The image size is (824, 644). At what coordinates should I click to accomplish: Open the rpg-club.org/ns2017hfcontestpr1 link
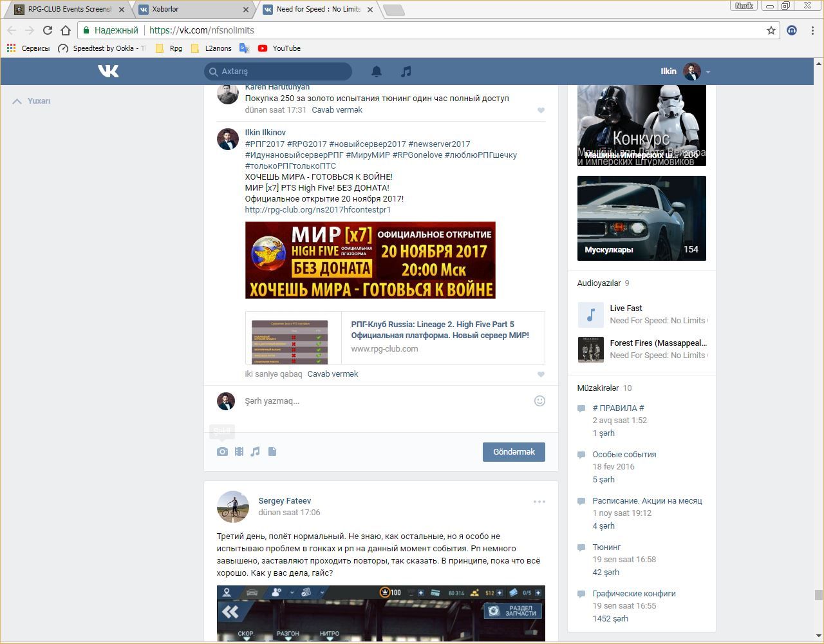tap(318, 210)
